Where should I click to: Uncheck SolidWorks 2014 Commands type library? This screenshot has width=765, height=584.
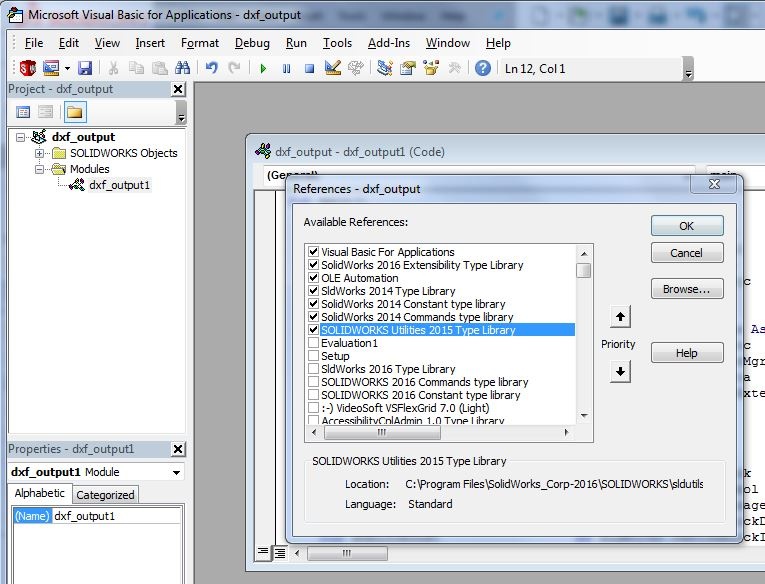[314, 317]
